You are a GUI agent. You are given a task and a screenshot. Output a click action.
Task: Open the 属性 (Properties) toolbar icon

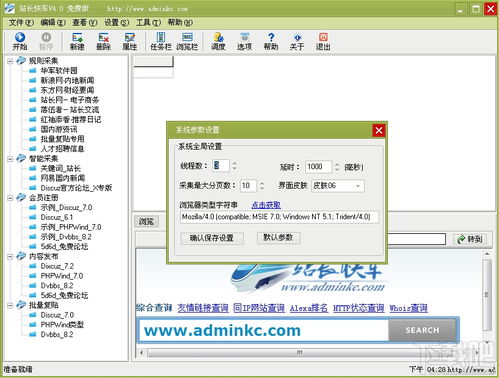130,41
